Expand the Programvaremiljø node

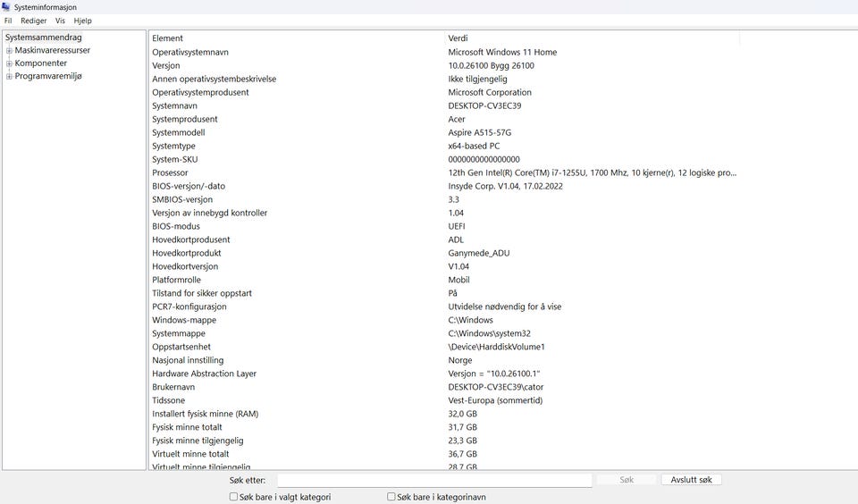pyautogui.click(x=9, y=77)
